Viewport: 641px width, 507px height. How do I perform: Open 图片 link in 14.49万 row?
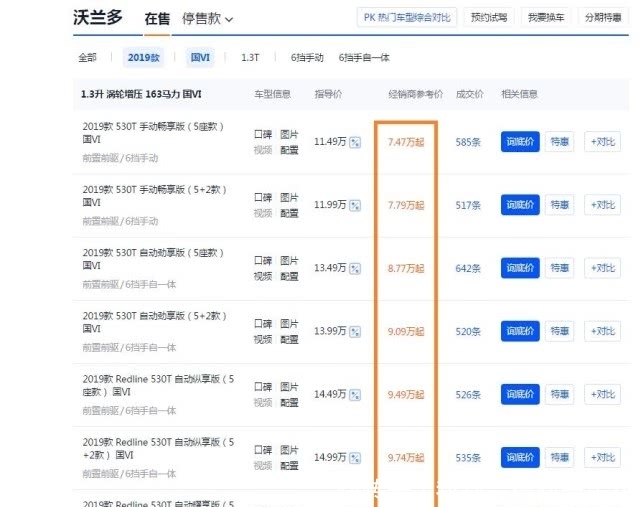(x=289, y=387)
